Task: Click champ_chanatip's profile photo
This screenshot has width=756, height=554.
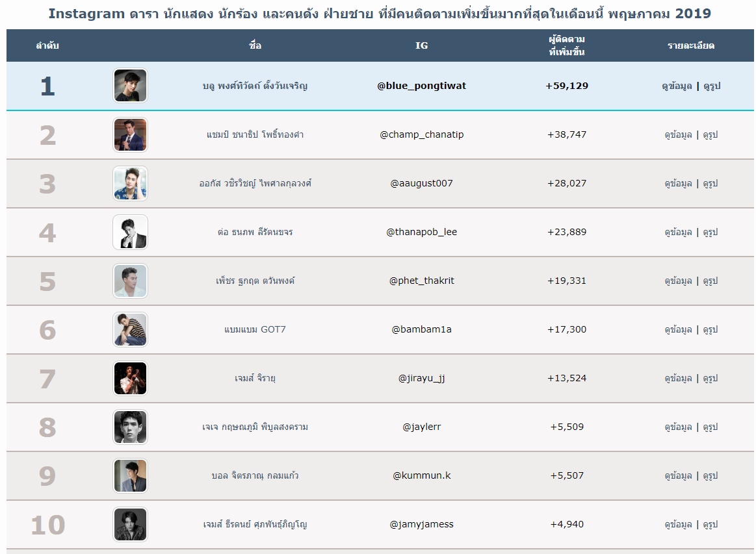Action: [x=130, y=134]
